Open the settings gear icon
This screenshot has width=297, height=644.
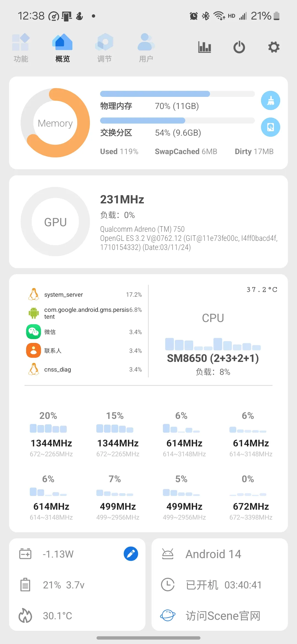[x=274, y=47]
